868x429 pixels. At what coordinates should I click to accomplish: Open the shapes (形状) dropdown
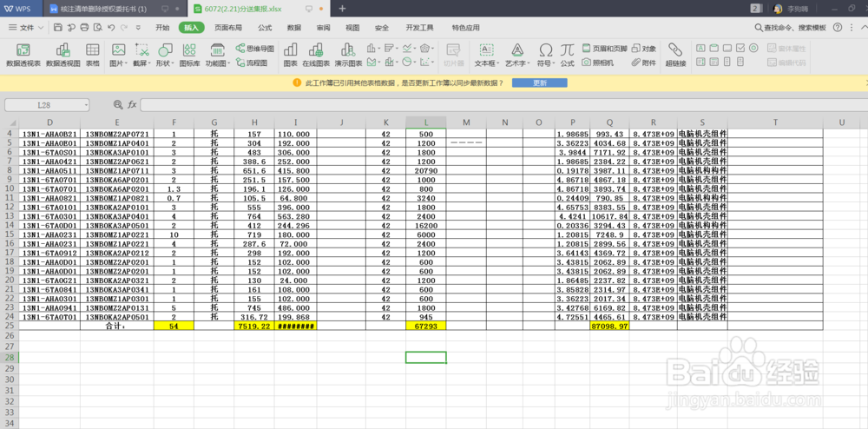165,56
